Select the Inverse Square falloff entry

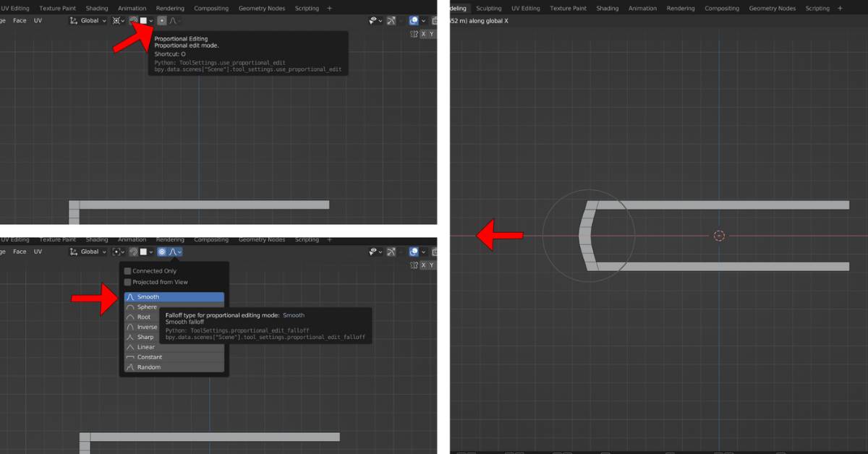147,327
